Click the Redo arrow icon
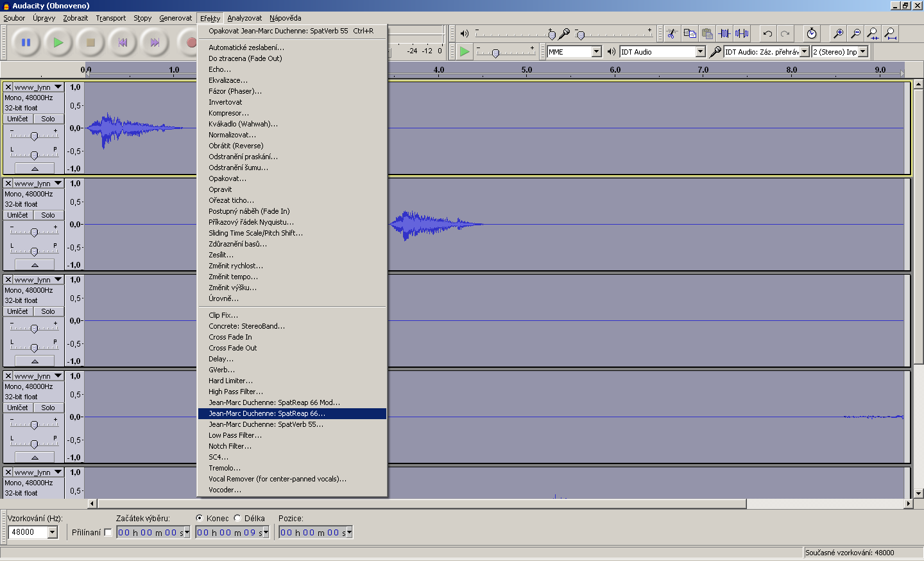Image resolution: width=924 pixels, height=561 pixels. click(x=785, y=33)
